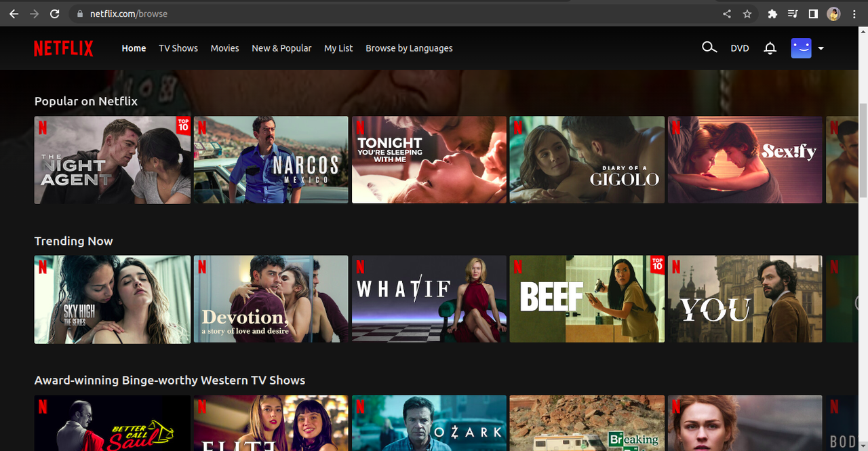This screenshot has height=451, width=868.
Task: Select the Ozark thumbnail
Action: 429,423
